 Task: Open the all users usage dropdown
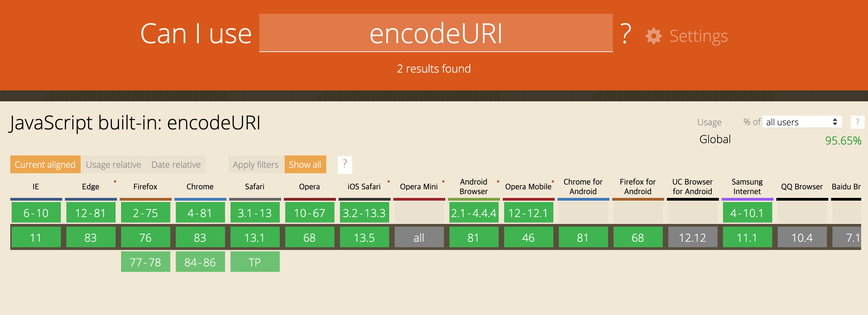coord(802,122)
